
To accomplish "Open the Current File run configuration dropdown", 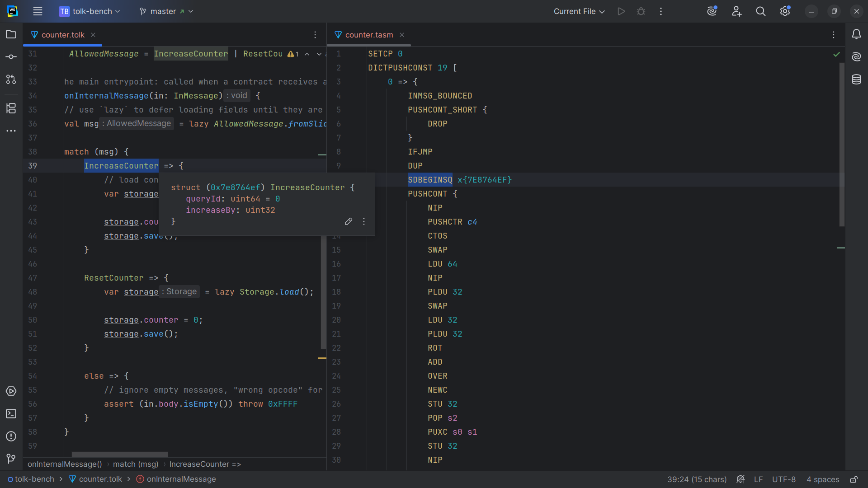I will [579, 11].
